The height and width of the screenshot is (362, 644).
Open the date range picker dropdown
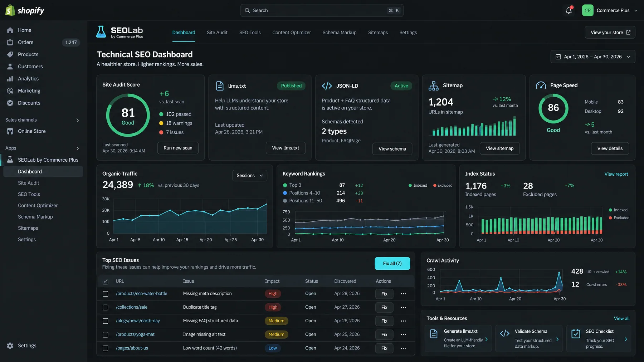pyautogui.click(x=593, y=57)
